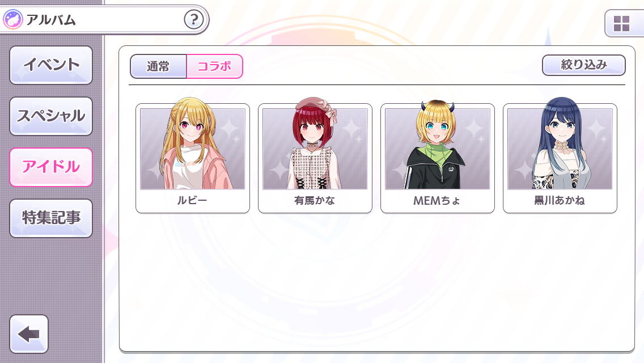Open the 特集記事 section

[51, 218]
